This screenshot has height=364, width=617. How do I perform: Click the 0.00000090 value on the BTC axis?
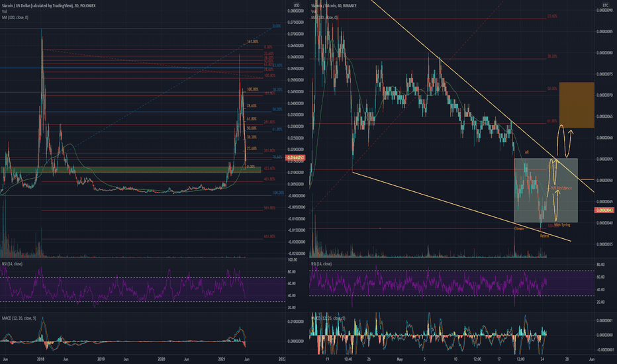click(604, 10)
